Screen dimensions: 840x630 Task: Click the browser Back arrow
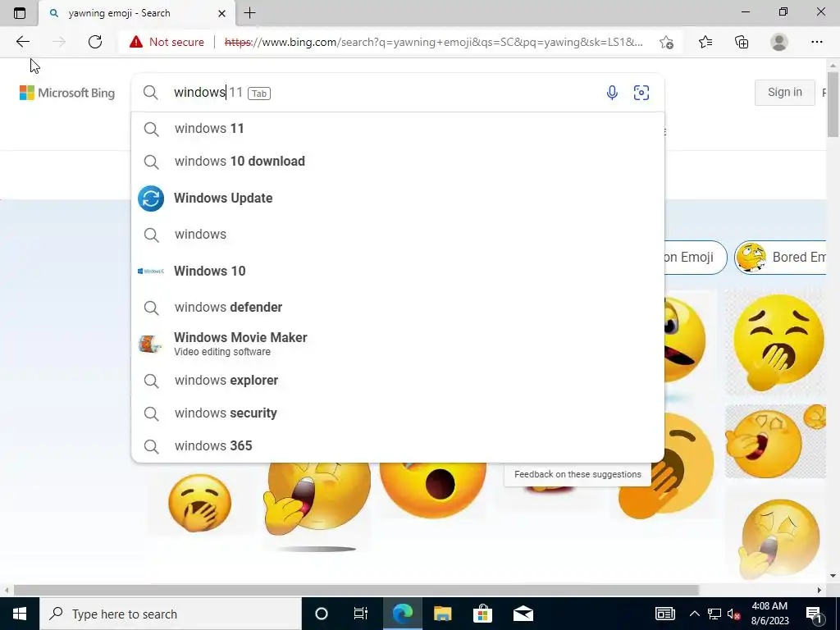(22, 42)
